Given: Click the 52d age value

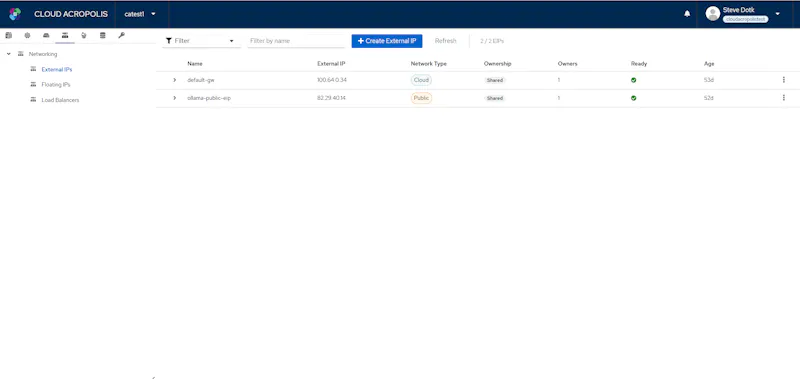Looking at the screenshot, I should click(x=709, y=98).
